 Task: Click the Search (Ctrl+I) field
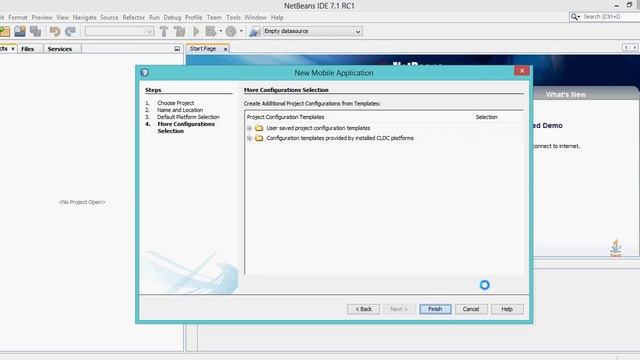click(x=611, y=17)
